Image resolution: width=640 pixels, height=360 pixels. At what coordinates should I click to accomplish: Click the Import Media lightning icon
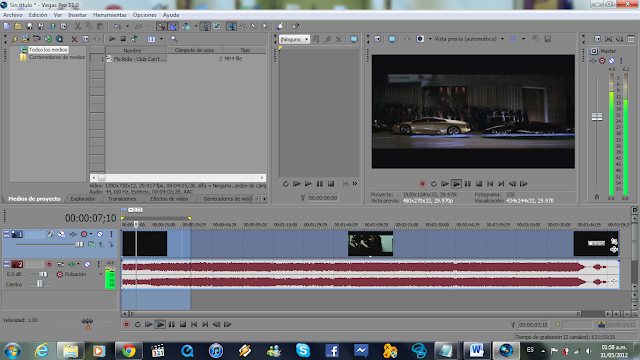pos(15,39)
